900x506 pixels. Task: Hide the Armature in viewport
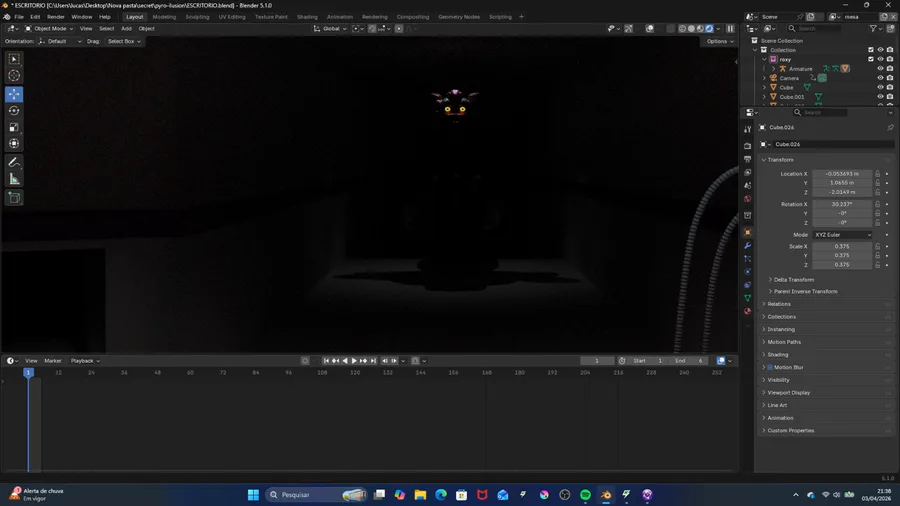pos(880,69)
